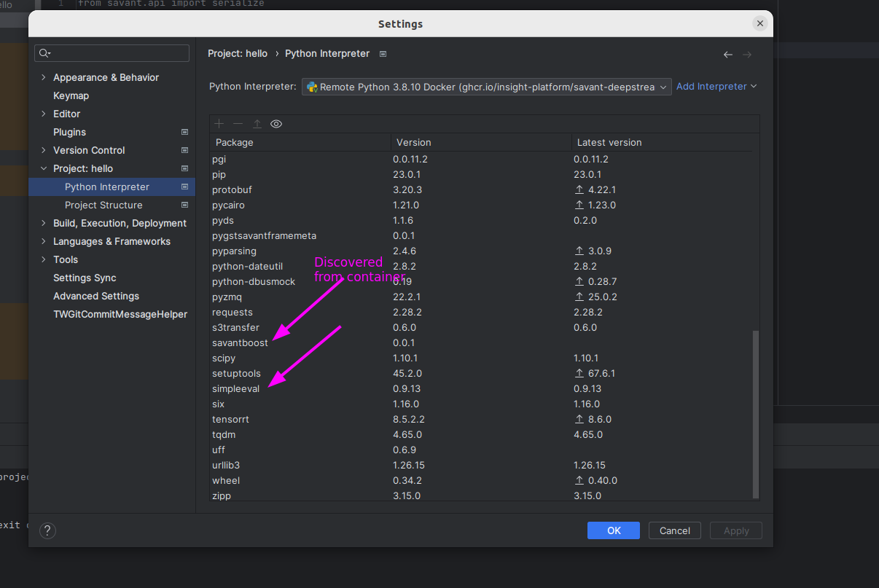Viewport: 879px width, 588px height.
Task: Click the screen icon beside the Python Interpreter breadcrumb
Action: (x=383, y=53)
